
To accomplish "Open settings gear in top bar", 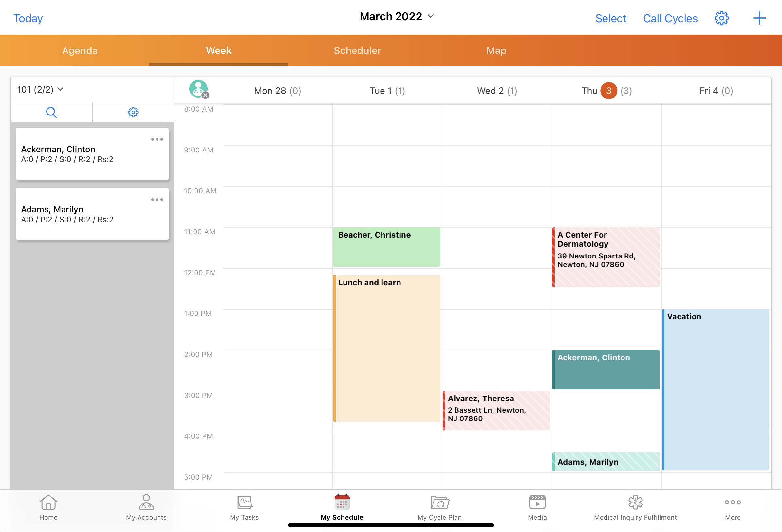I will click(721, 18).
